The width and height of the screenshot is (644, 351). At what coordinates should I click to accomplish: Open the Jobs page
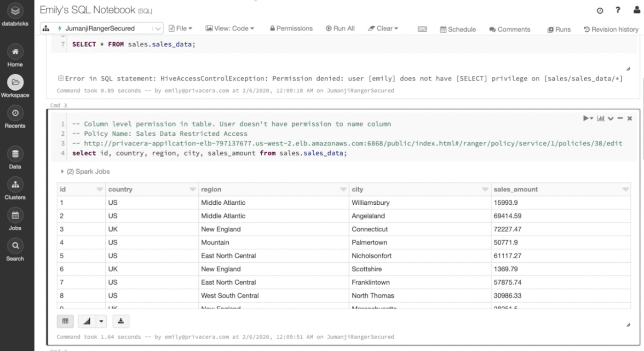pyautogui.click(x=15, y=220)
